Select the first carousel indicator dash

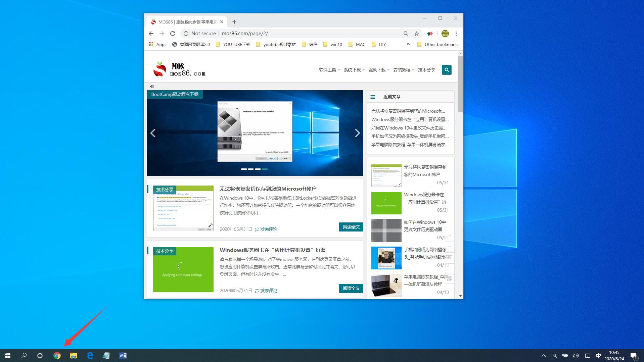244,169
